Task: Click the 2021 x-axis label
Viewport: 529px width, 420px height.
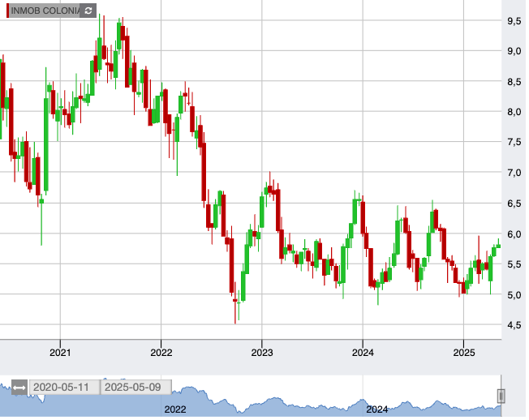Action: (x=60, y=353)
